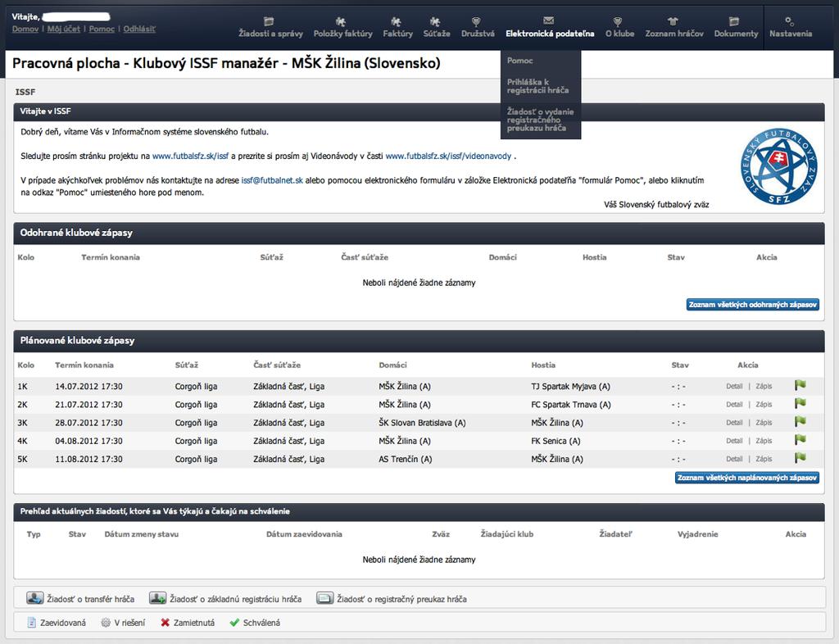Image resolution: width=839 pixels, height=644 pixels.
Task: Open the Žiadosti a správy menu
Action: pyautogui.click(x=270, y=34)
